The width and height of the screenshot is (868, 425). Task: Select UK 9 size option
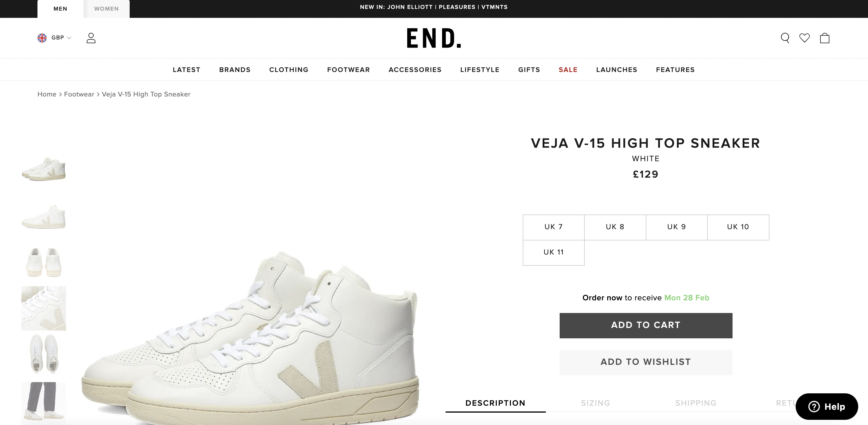pyautogui.click(x=676, y=227)
